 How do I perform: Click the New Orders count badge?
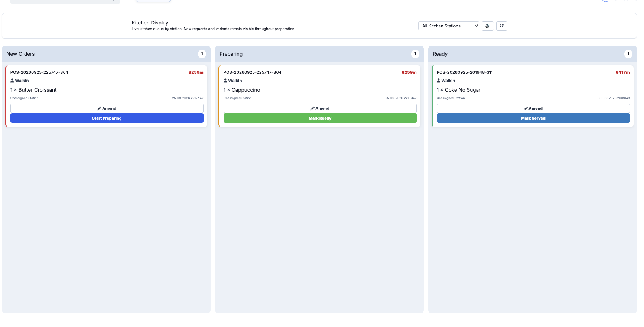(x=202, y=54)
